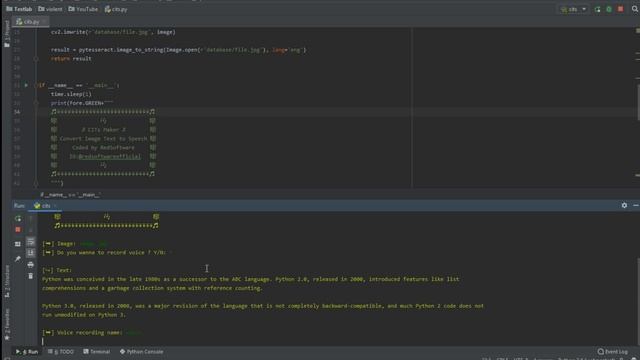640x360 pixels.
Task: Click the Down the Stack Trace arrow
Action: [31, 230]
